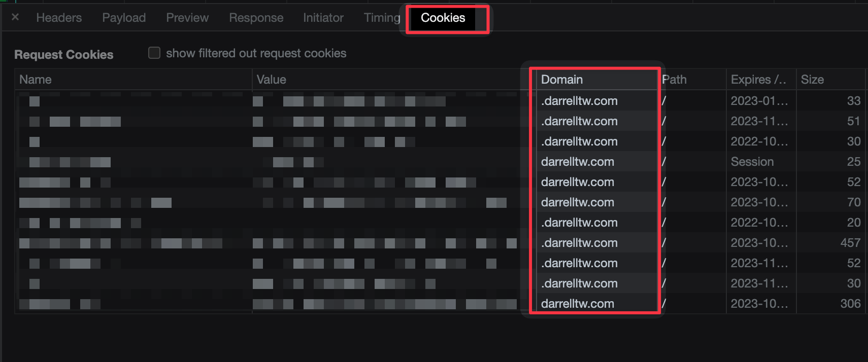Image resolution: width=868 pixels, height=362 pixels.
Task: Select the Cookies tab
Action: [443, 18]
